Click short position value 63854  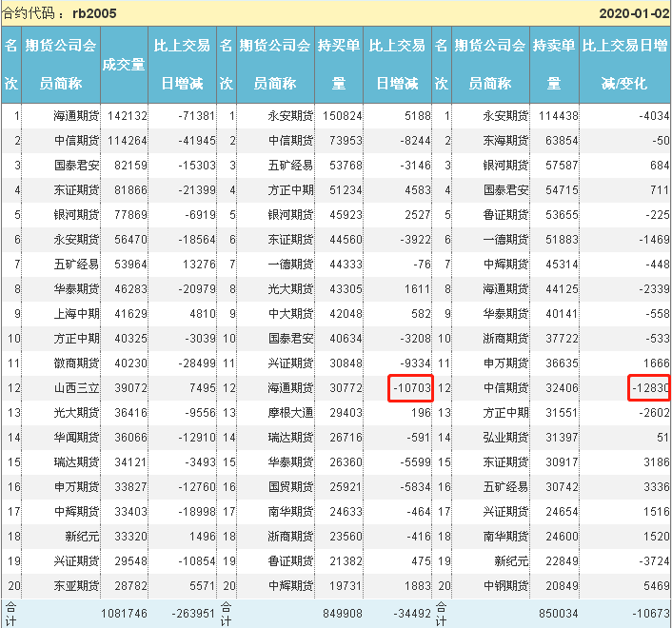[x=562, y=141]
